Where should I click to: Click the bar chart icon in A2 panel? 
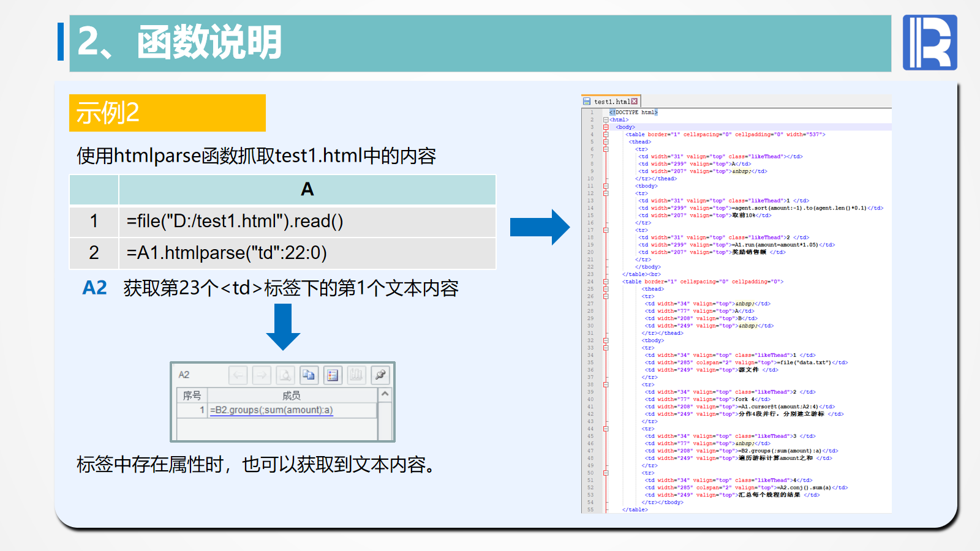click(356, 375)
